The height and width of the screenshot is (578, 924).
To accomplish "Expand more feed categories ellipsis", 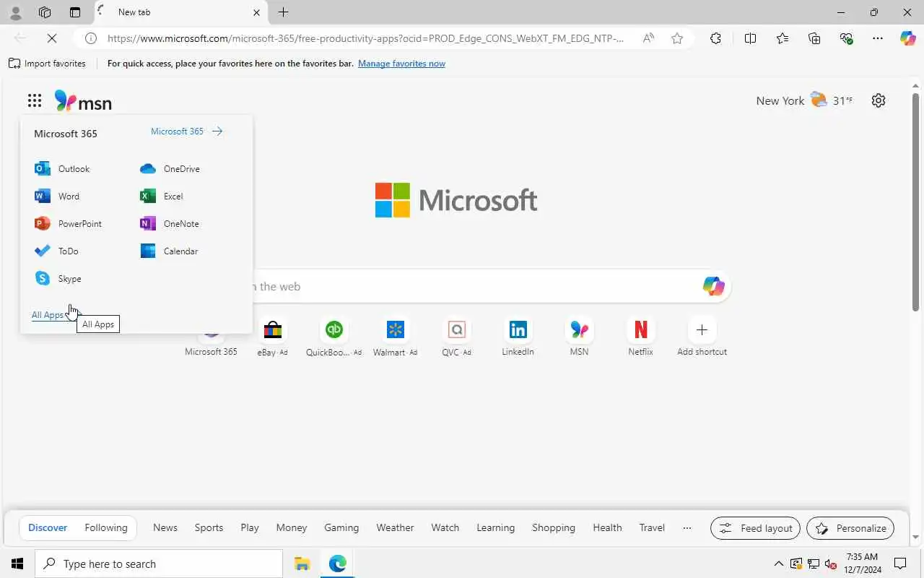I will pyautogui.click(x=687, y=527).
